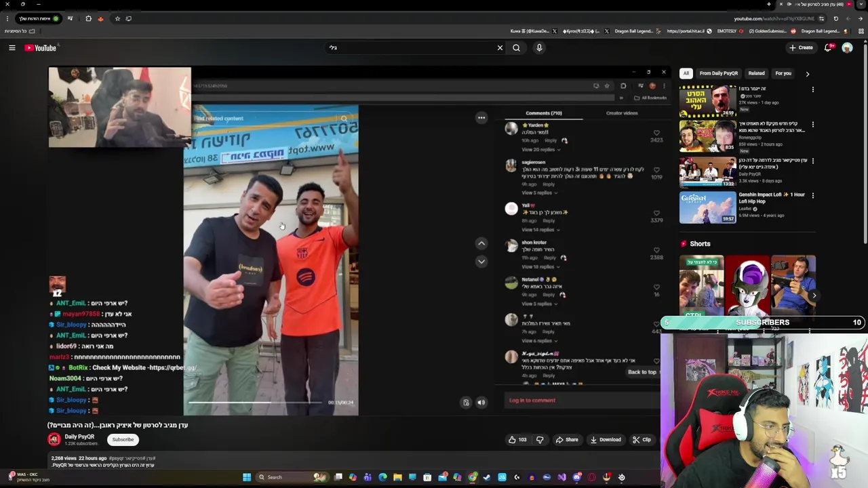This screenshot has height=488, width=868.
Task: Expand View 14 replies under Yali
Action: click(x=540, y=230)
